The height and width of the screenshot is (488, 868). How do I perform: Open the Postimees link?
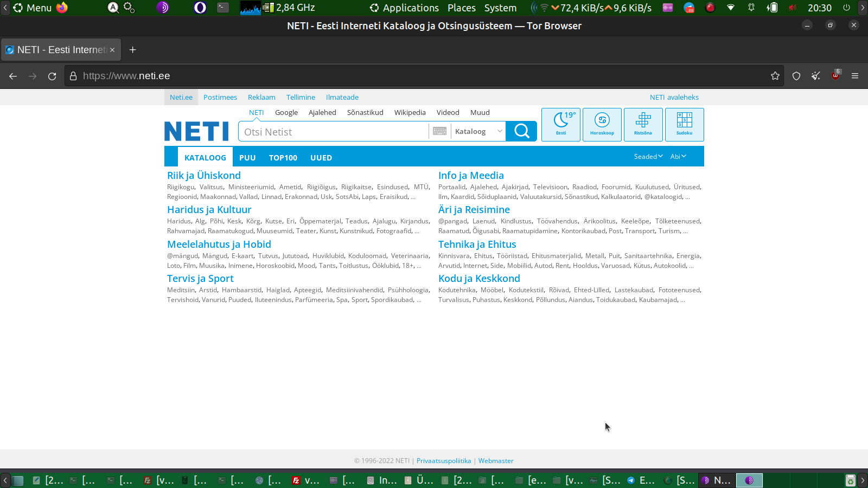[220, 98]
